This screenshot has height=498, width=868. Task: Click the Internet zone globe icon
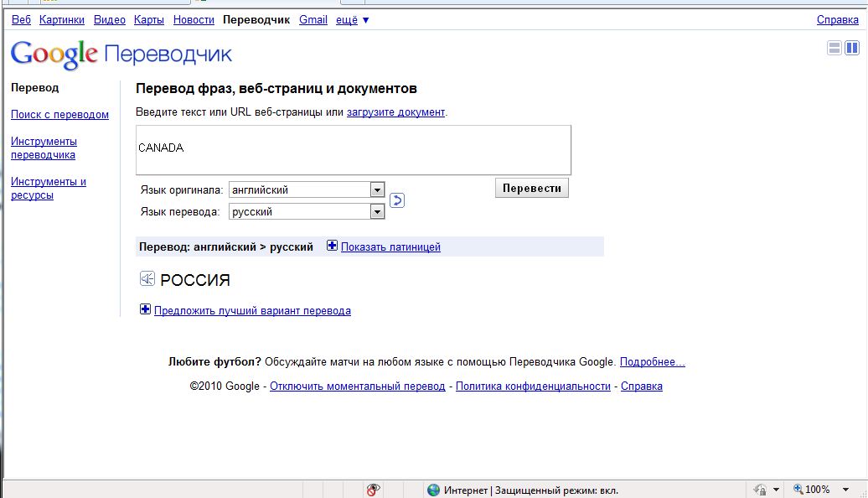click(x=433, y=490)
